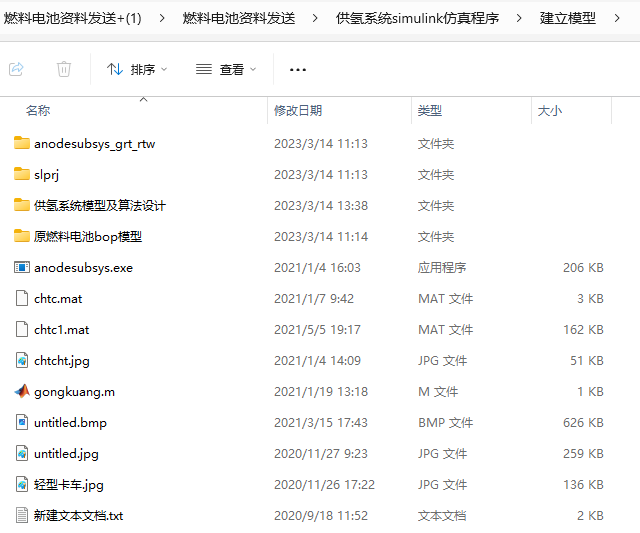Click size 206 KB of anodesubsys.exe
This screenshot has height=533, width=640.
click(583, 268)
